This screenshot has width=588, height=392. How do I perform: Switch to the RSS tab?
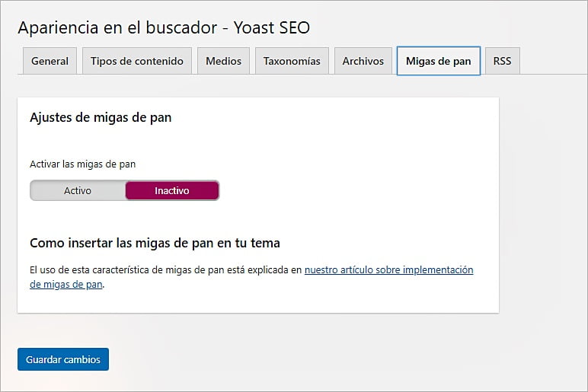tap(502, 61)
